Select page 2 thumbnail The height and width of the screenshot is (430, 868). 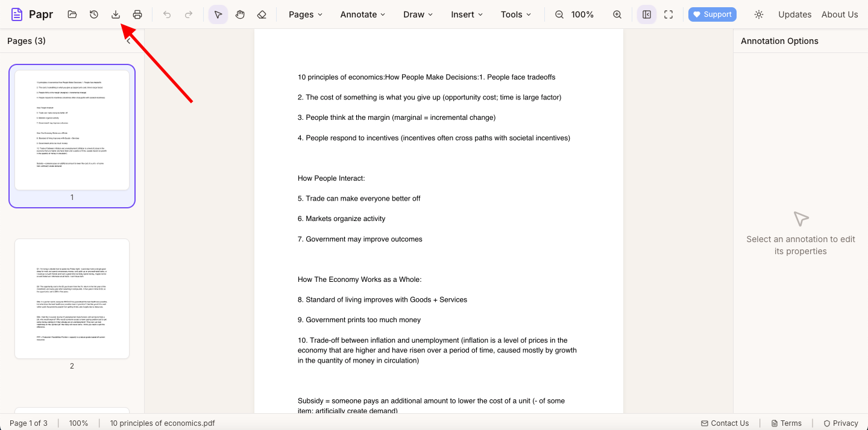72,299
